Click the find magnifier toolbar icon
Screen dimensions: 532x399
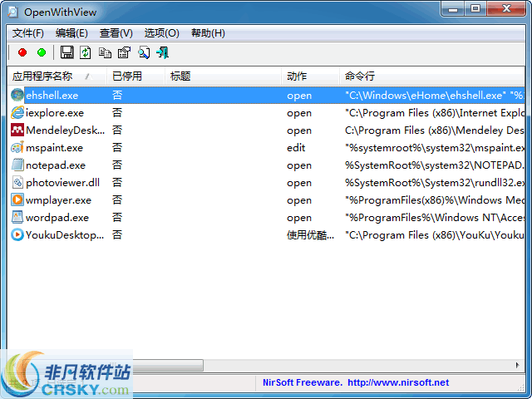pyautogui.click(x=144, y=52)
